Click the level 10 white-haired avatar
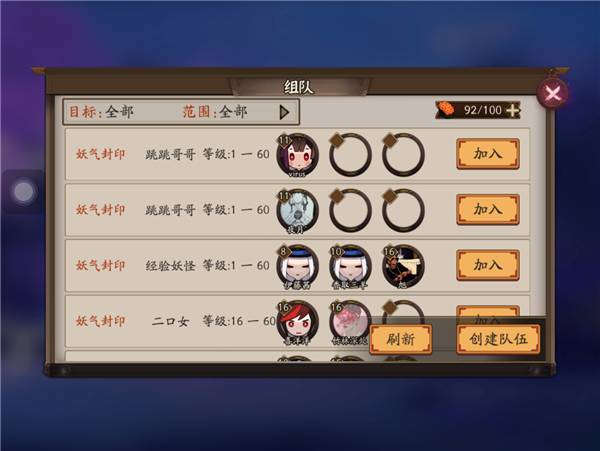Viewport: 600px width, 451px height. [x=350, y=266]
